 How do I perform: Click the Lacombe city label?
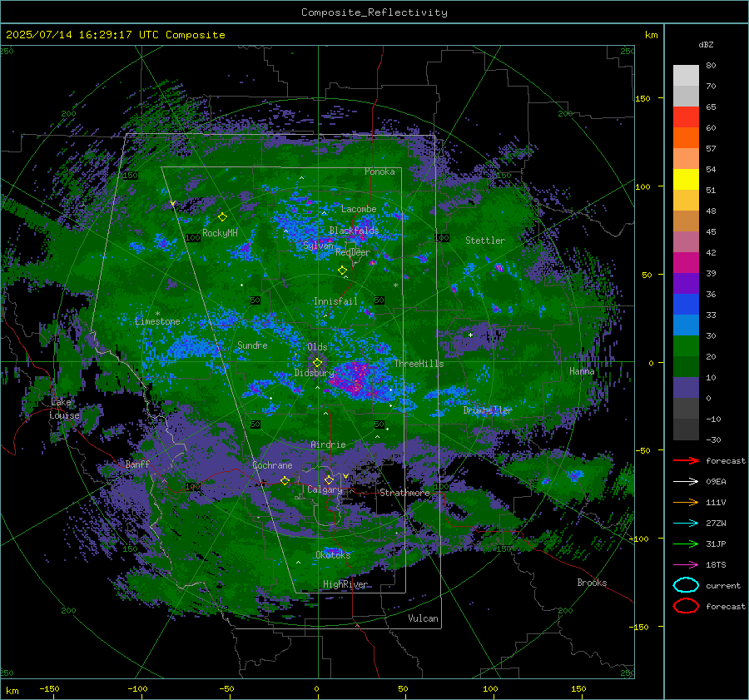359,209
